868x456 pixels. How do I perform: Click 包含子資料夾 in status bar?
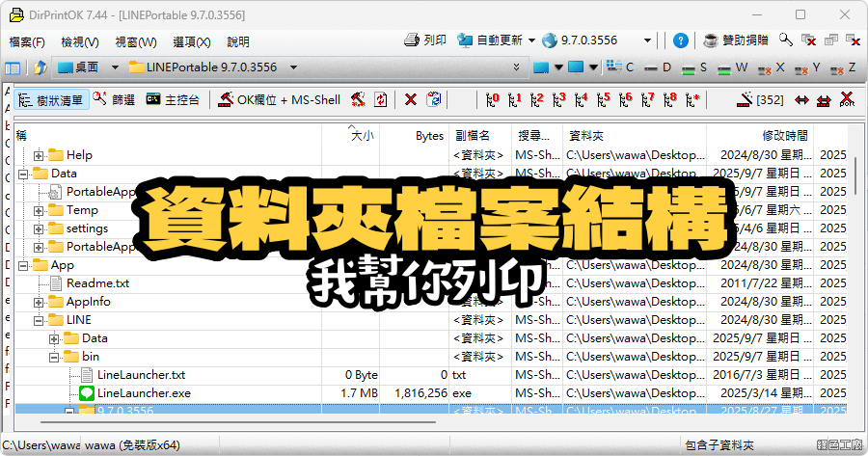click(x=719, y=445)
